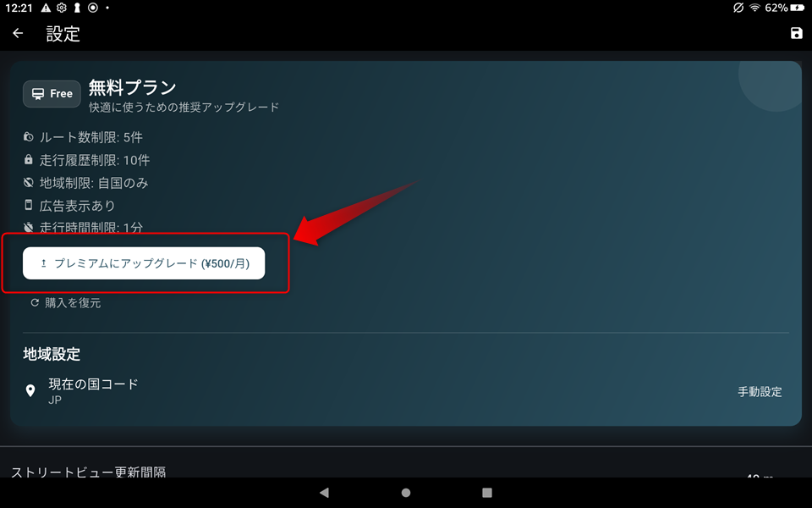The image size is (812, 508).
Task: Tap the Android recents square button
Action: click(487, 492)
